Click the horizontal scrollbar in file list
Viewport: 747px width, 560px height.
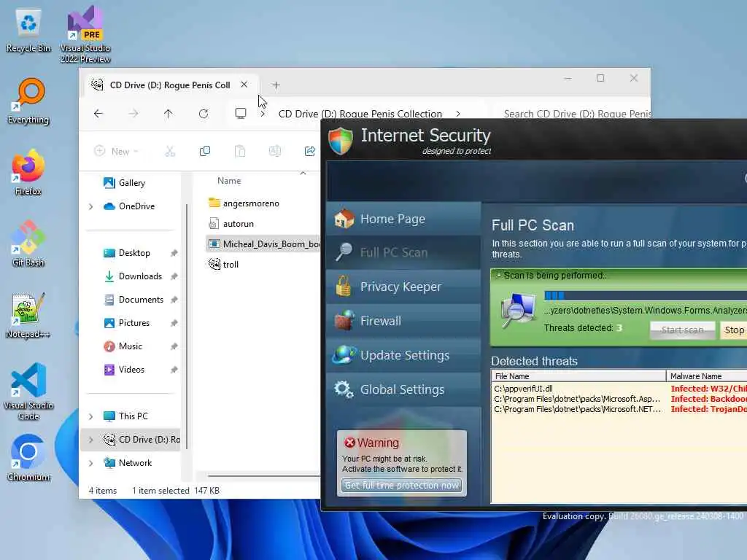(x=264, y=475)
